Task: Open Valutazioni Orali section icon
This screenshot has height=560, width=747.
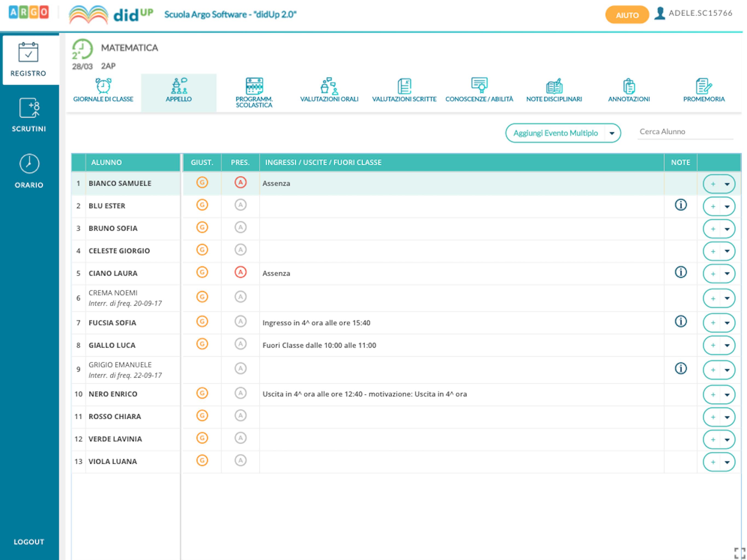Action: pyautogui.click(x=329, y=86)
